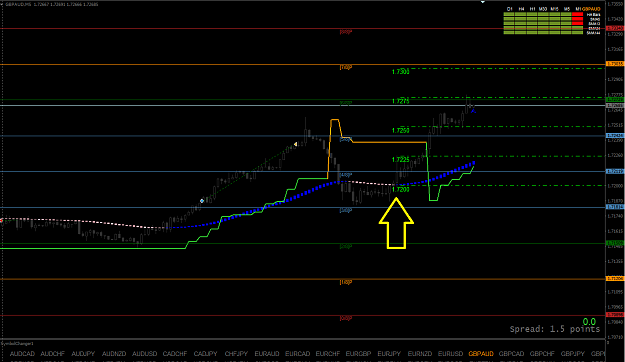The width and height of the screenshot is (625, 362).
Task: Click the D1 timeframe column header
Action: pyautogui.click(x=509, y=9)
